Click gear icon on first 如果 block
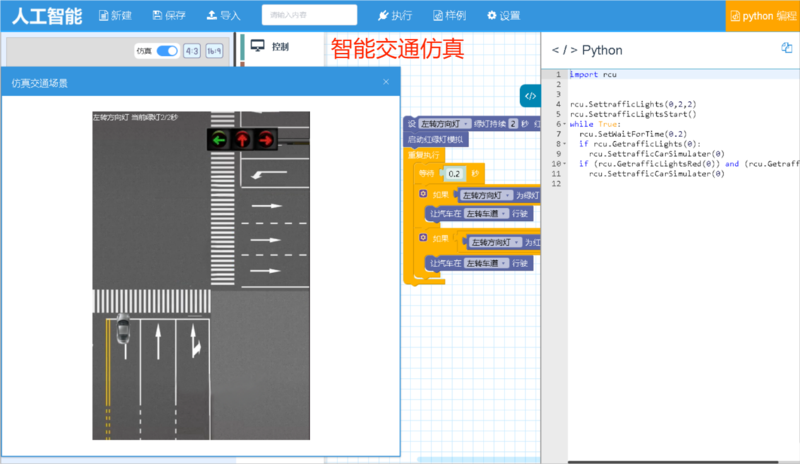Screen dimensions: 800x464 (423, 194)
